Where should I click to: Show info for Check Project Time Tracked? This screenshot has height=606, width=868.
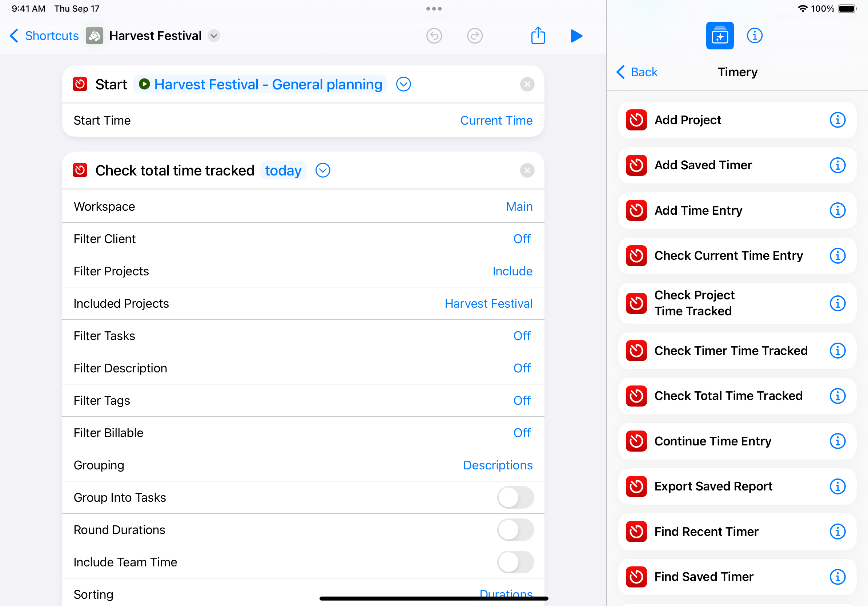pos(837,303)
